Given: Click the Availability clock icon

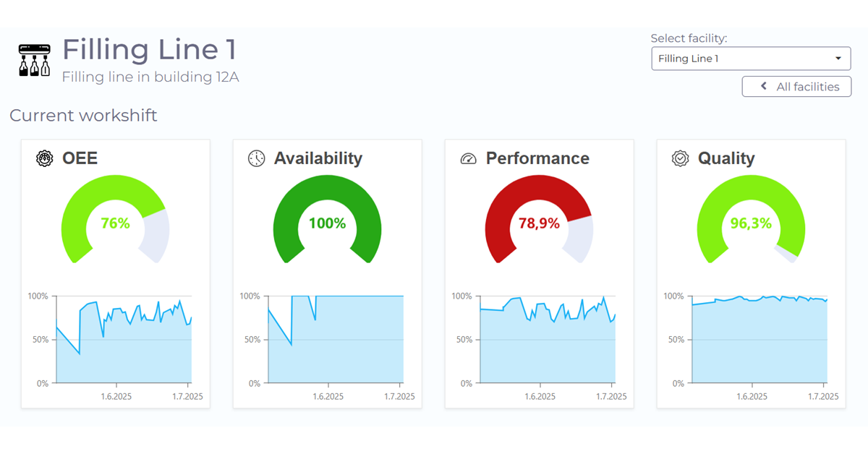Looking at the screenshot, I should click(x=257, y=158).
